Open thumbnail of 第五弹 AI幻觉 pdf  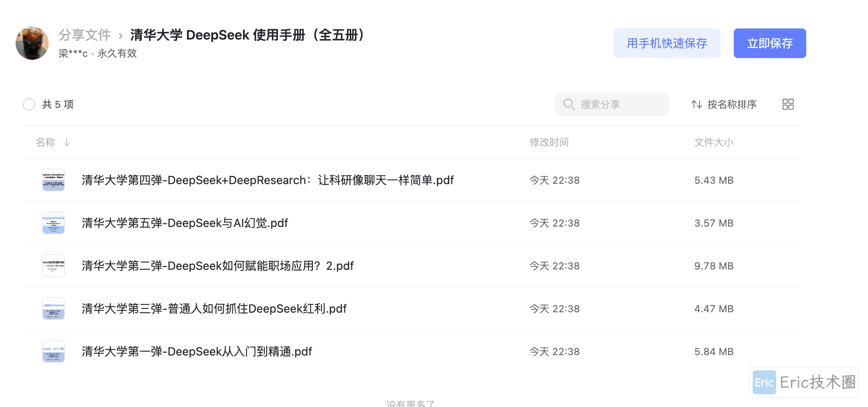tap(54, 223)
